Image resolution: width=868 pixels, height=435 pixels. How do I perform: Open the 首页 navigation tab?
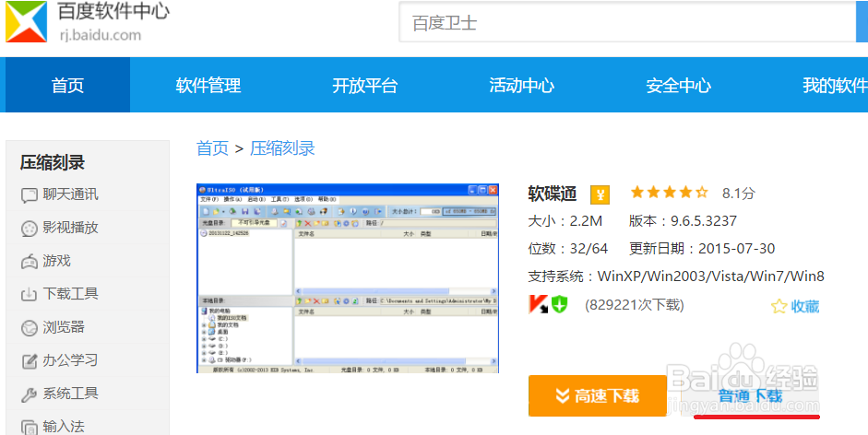67,85
